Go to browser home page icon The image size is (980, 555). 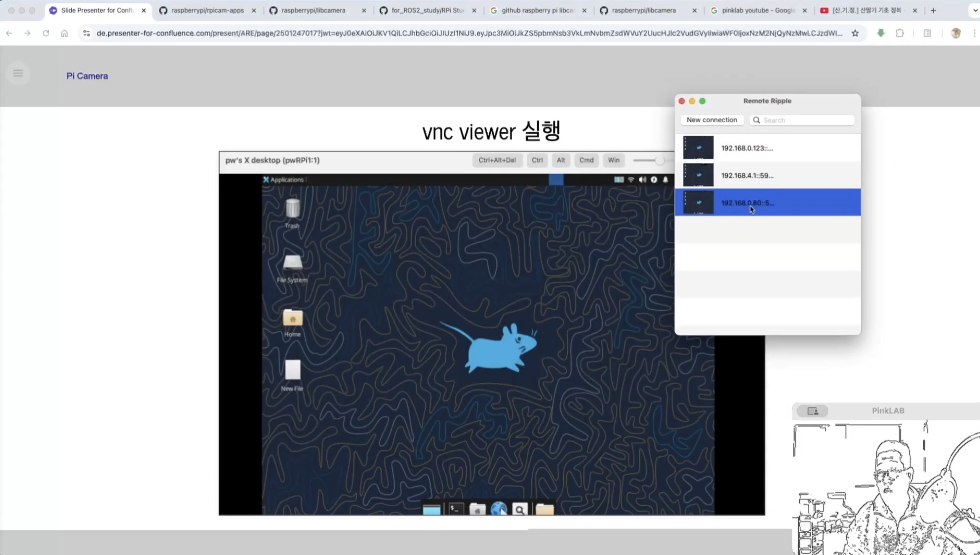[x=64, y=33]
